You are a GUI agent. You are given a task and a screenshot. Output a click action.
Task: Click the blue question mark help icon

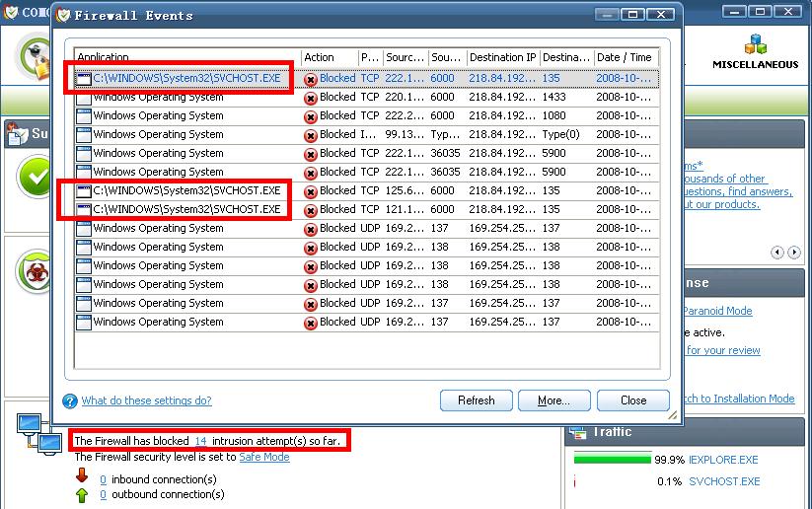point(70,400)
